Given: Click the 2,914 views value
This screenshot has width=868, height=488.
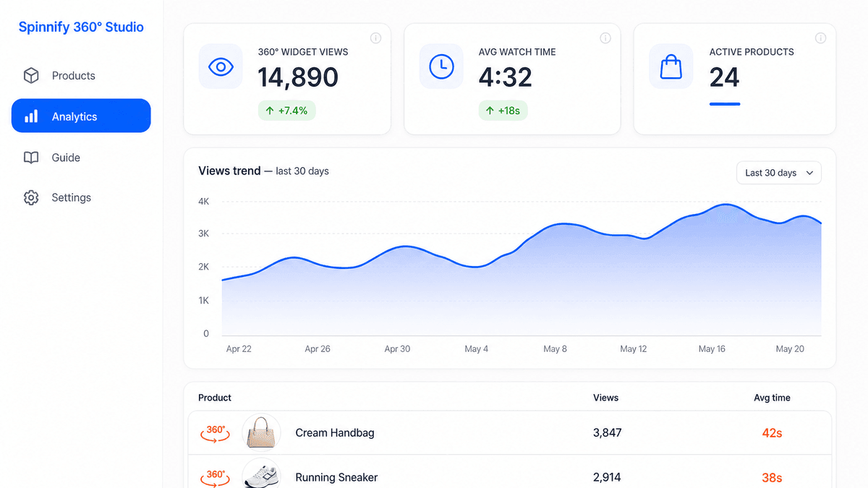Looking at the screenshot, I should pos(607,477).
